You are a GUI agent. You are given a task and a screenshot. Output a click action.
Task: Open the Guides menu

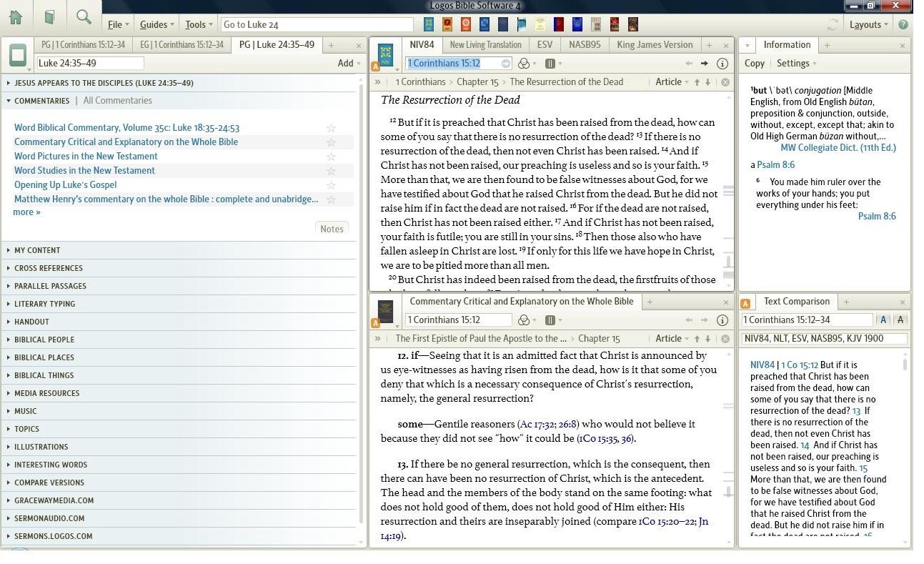click(x=157, y=24)
